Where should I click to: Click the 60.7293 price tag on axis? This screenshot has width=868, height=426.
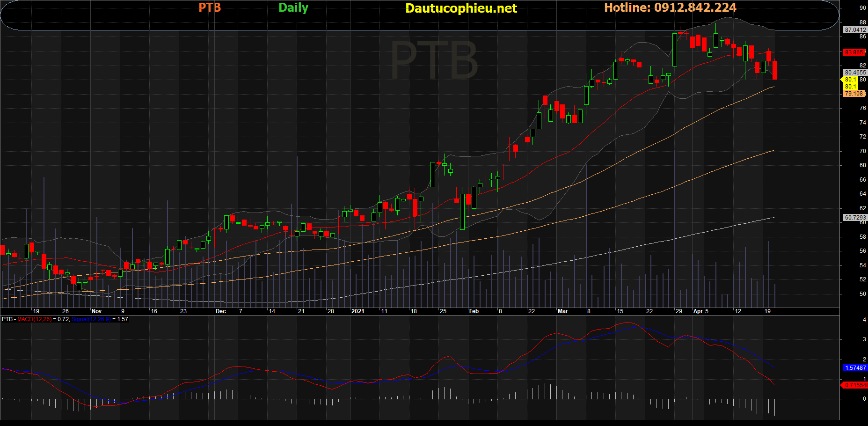(855, 218)
